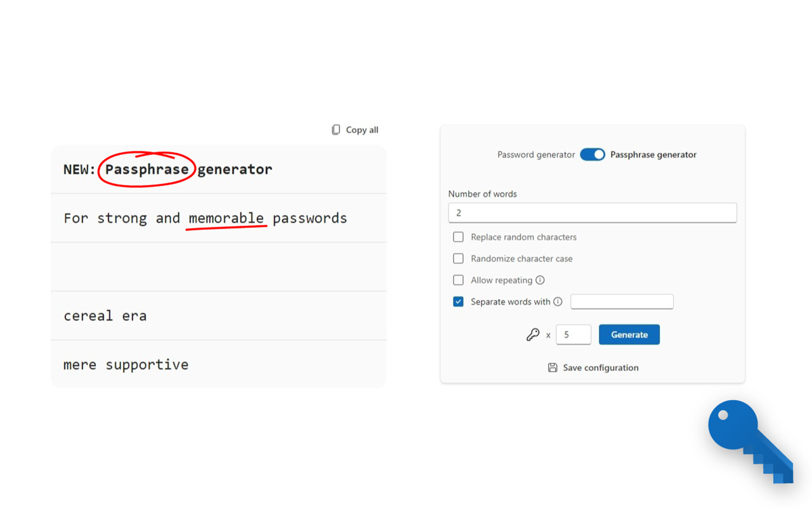Click the large blue key logo
812x508 pixels.
click(750, 441)
